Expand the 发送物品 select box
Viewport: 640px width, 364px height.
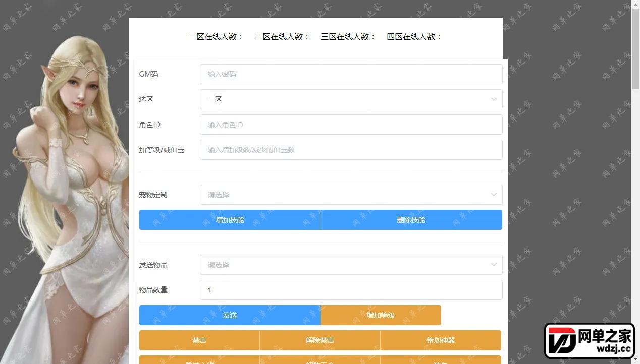[x=351, y=265]
